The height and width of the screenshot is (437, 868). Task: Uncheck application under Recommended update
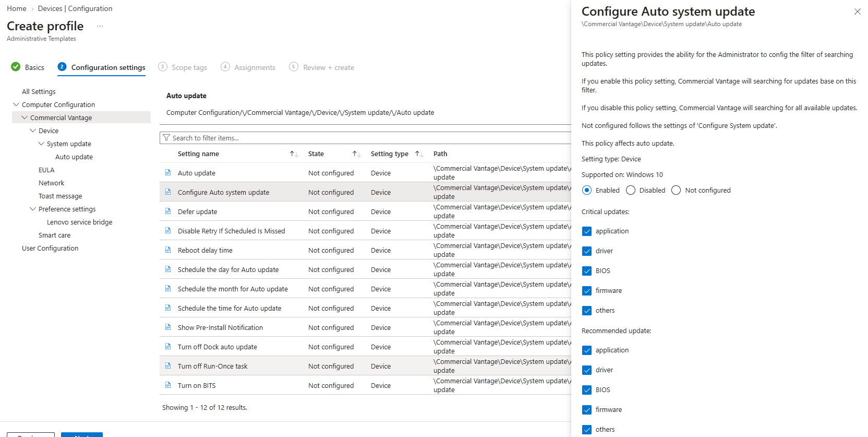tap(587, 350)
